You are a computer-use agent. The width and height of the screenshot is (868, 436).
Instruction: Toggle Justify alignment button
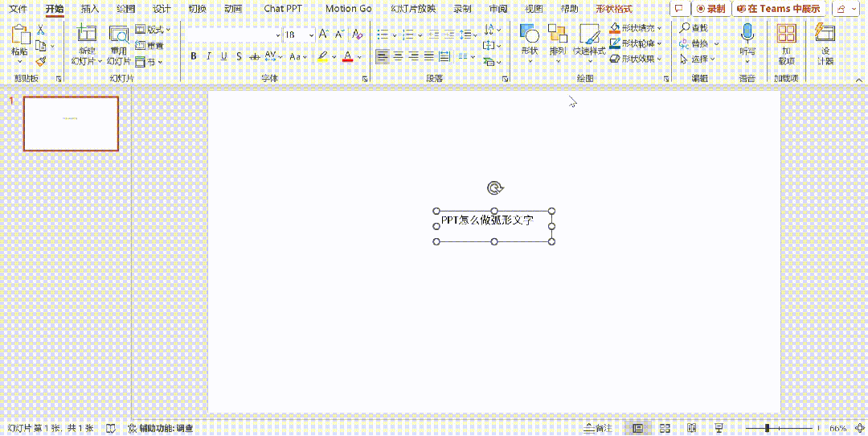point(428,56)
